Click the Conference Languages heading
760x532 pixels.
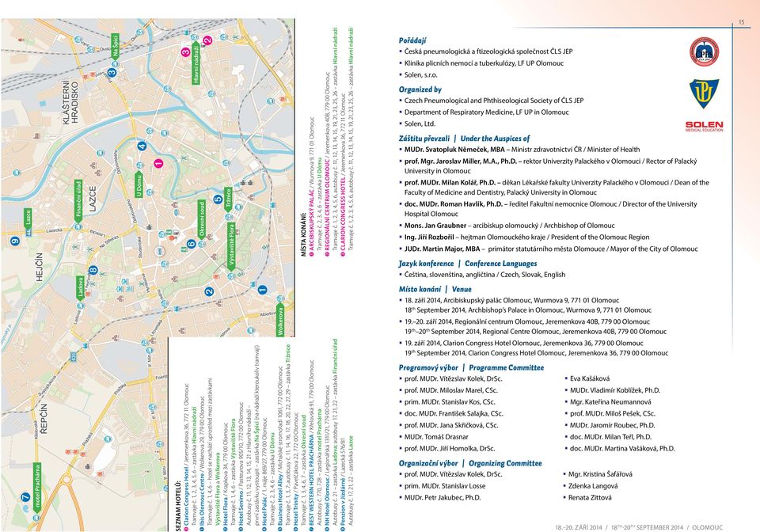[500, 263]
